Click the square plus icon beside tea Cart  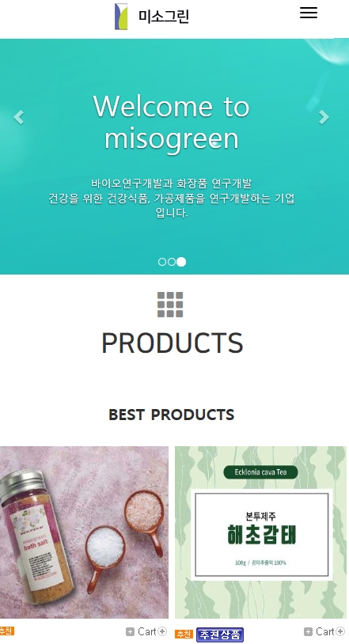click(x=308, y=631)
